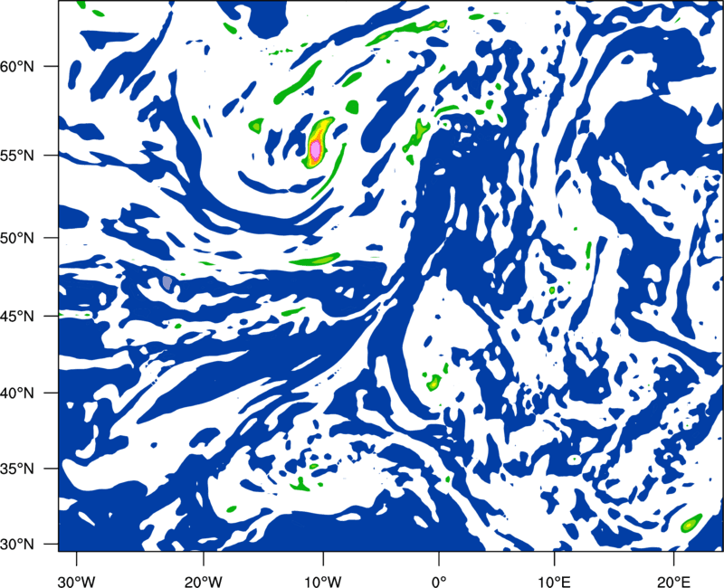The width and height of the screenshot is (724, 588).
Task: Click the 0° longitude label
Action: tap(439, 582)
